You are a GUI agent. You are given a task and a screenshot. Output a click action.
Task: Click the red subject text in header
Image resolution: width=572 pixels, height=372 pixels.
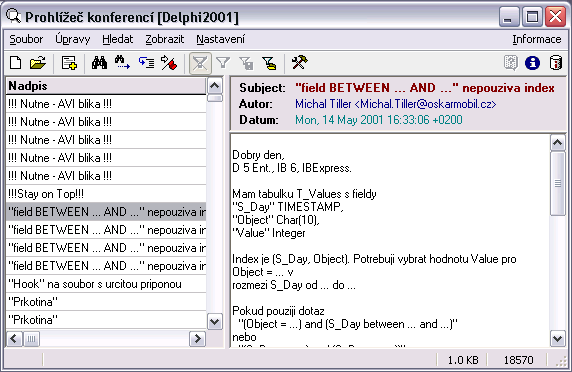pyautogui.click(x=425, y=88)
